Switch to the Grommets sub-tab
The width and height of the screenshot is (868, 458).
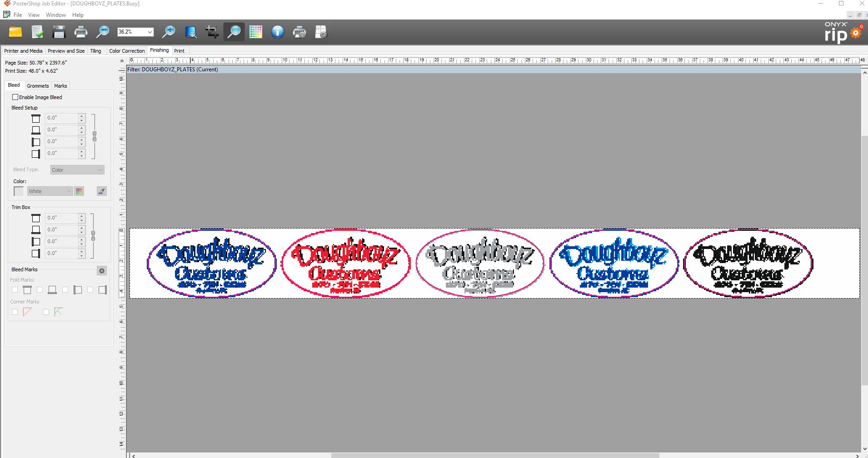click(38, 86)
